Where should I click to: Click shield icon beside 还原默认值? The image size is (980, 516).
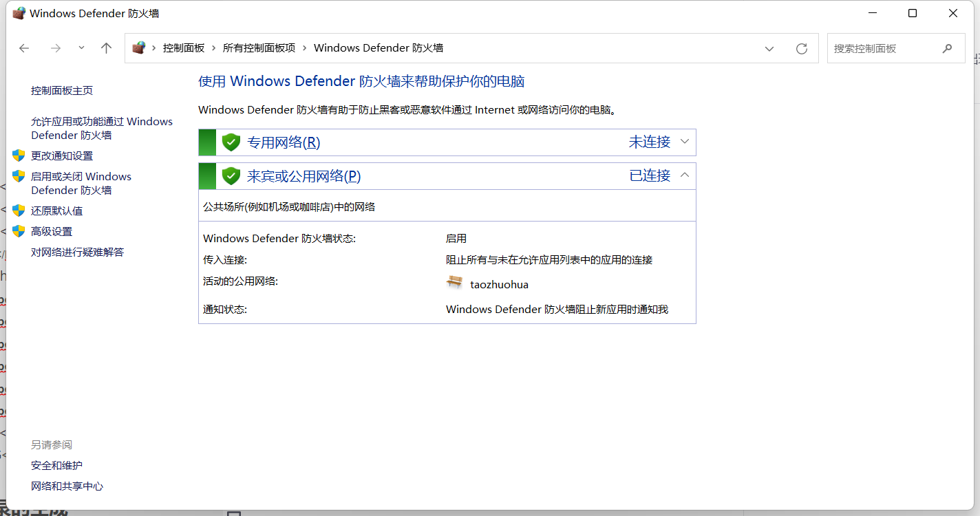click(x=19, y=211)
